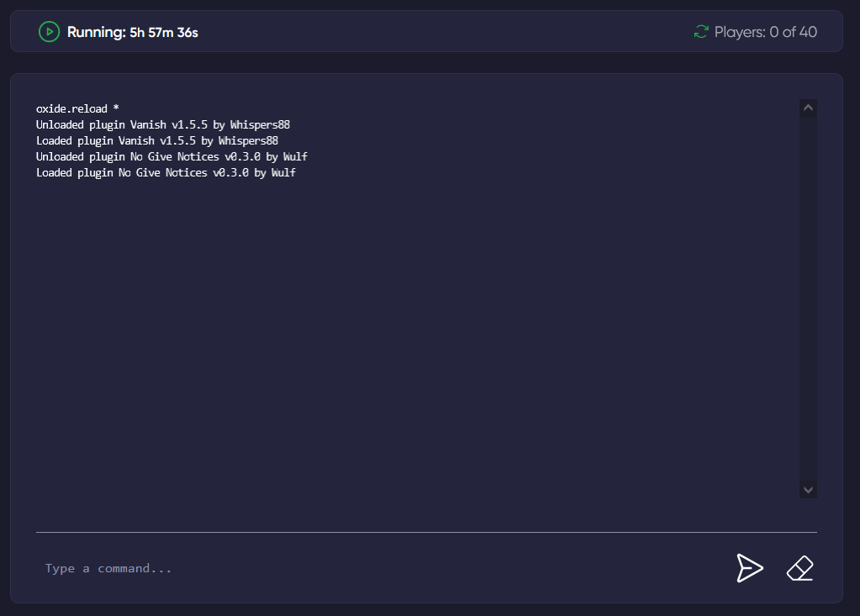Select the 'Unloaded plugin Vanish v1.5.5' line
Viewport: 860px width, 616px height.
pyautogui.click(x=163, y=124)
